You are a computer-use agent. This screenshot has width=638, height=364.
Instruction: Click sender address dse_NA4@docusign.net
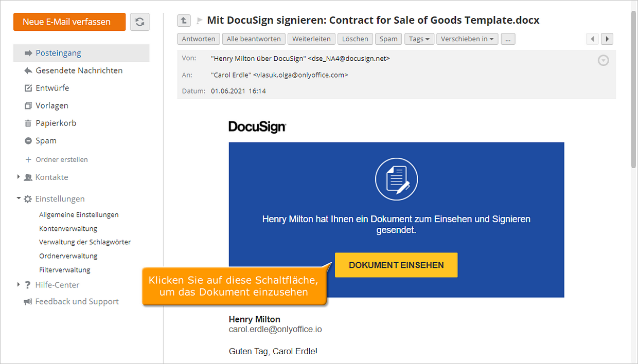pos(348,59)
